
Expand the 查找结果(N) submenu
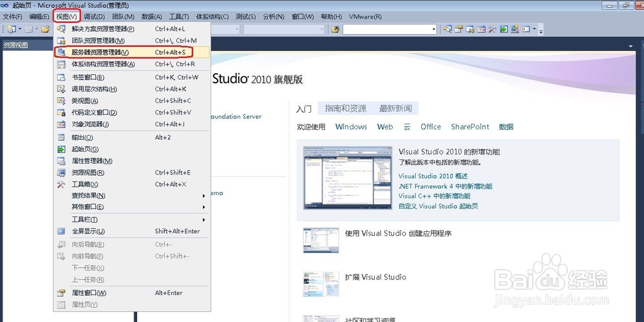(132, 196)
